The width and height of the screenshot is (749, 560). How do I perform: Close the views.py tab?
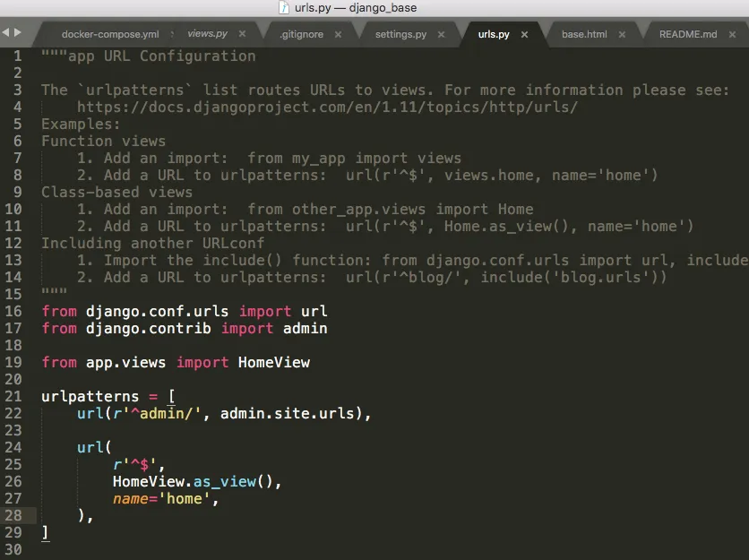coord(242,34)
